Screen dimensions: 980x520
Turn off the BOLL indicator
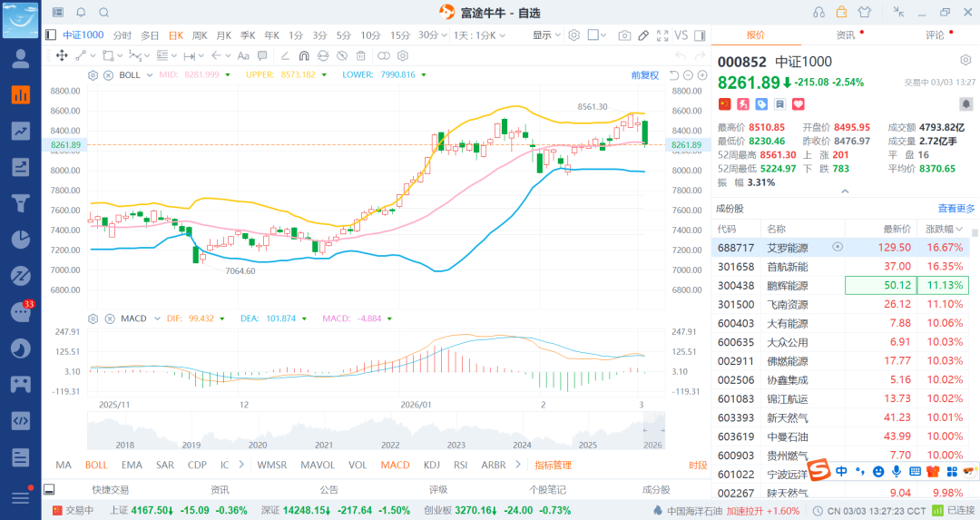[96, 466]
